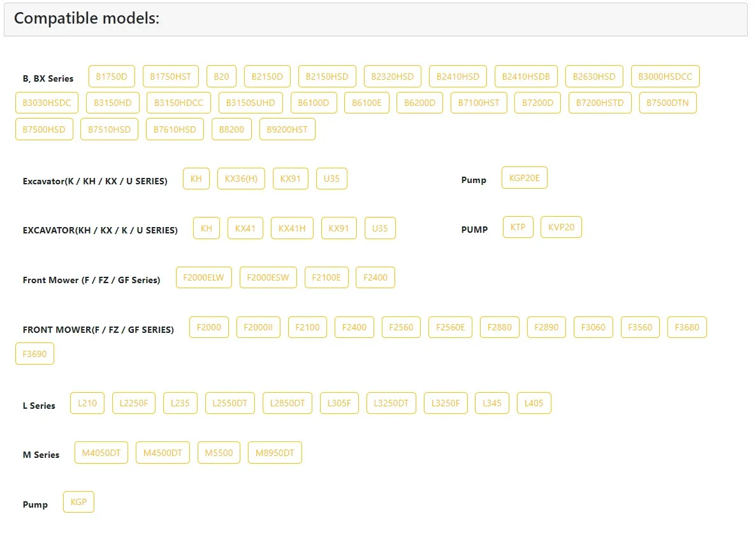Click the L3250DT model tag
Image resolution: width=756 pixels, height=551 pixels.
pyautogui.click(x=391, y=403)
